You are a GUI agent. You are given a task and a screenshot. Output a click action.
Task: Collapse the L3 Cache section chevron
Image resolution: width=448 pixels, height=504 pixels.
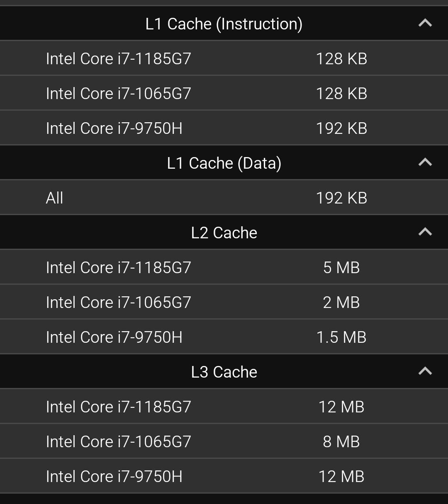click(425, 371)
